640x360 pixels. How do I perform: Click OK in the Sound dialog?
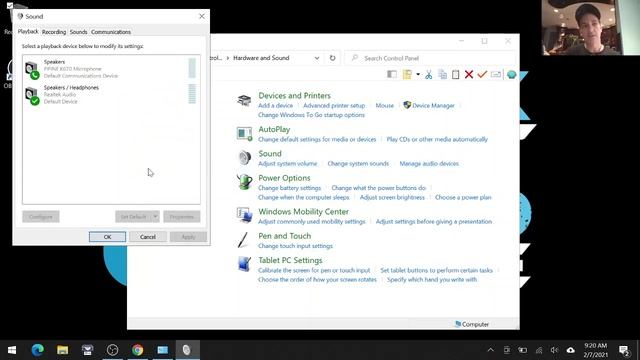[x=107, y=237]
